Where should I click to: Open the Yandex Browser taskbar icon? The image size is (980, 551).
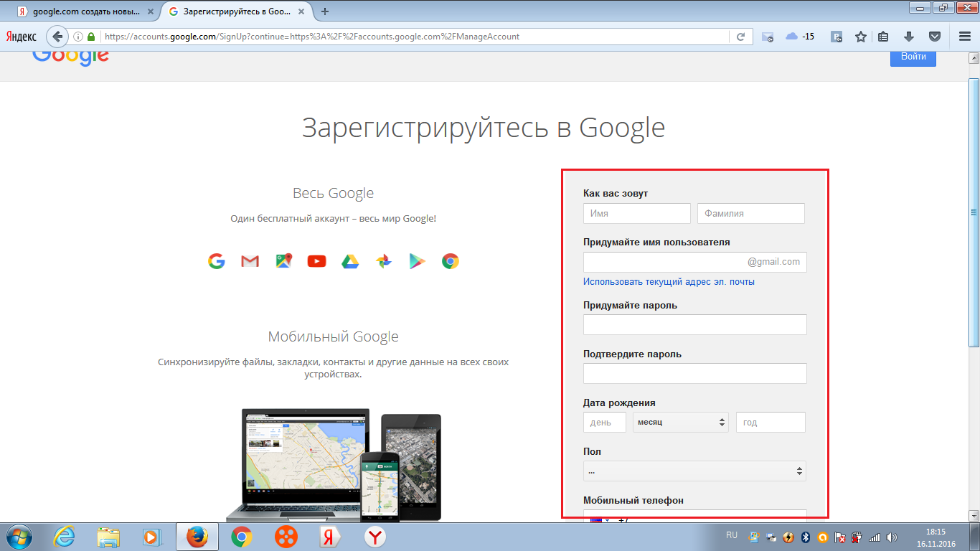pyautogui.click(x=375, y=537)
